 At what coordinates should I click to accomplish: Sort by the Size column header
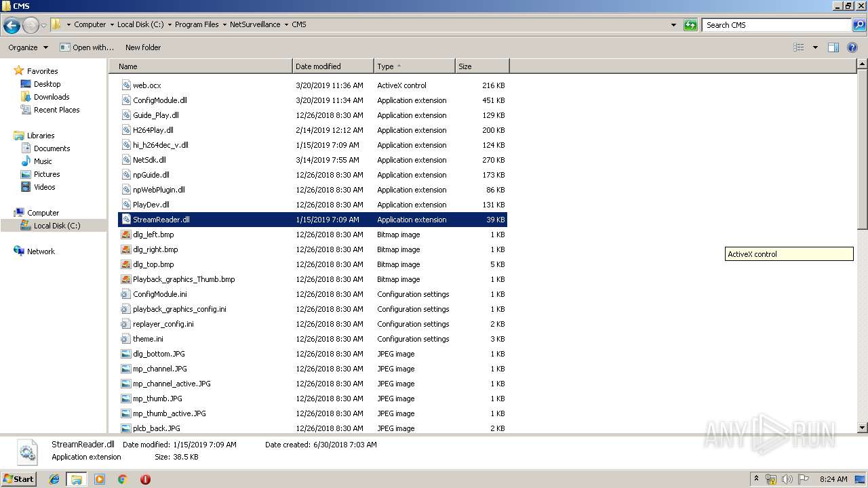point(482,66)
